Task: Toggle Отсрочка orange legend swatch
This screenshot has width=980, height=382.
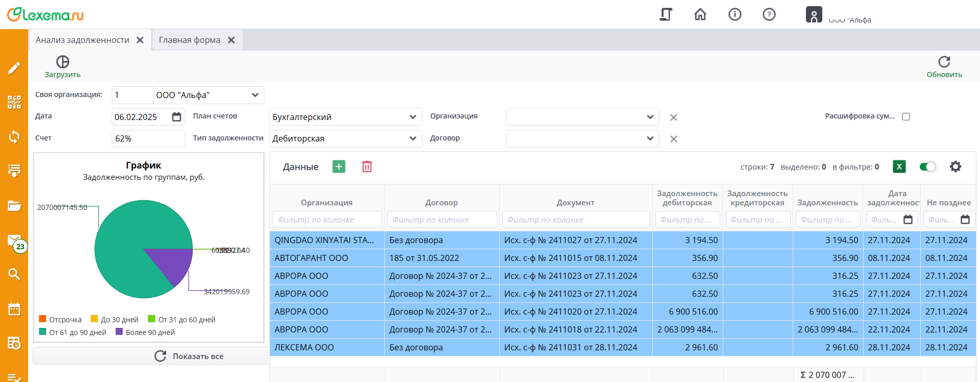Action: [43, 319]
